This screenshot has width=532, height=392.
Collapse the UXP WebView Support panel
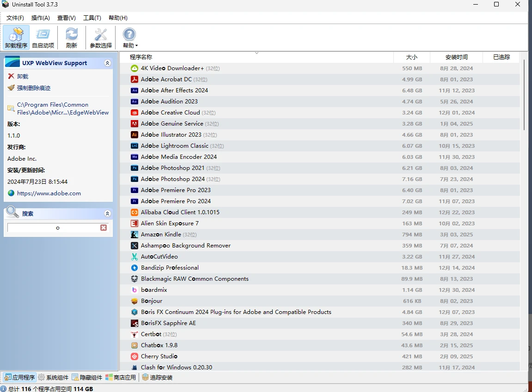coord(107,63)
